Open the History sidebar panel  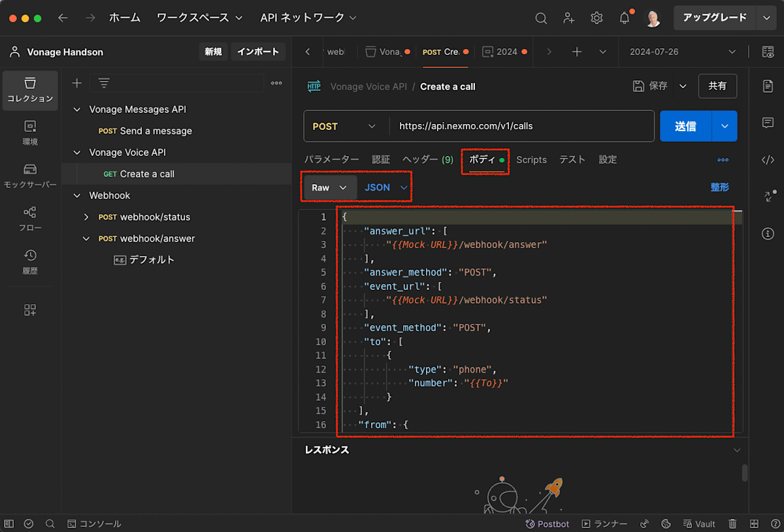point(30,262)
